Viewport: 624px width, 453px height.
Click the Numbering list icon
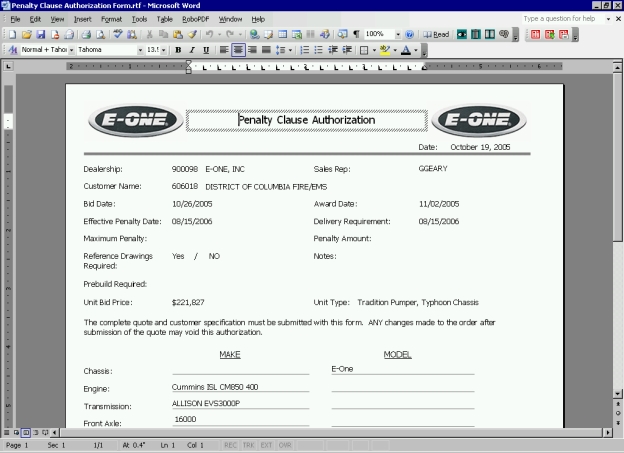tap(304, 50)
